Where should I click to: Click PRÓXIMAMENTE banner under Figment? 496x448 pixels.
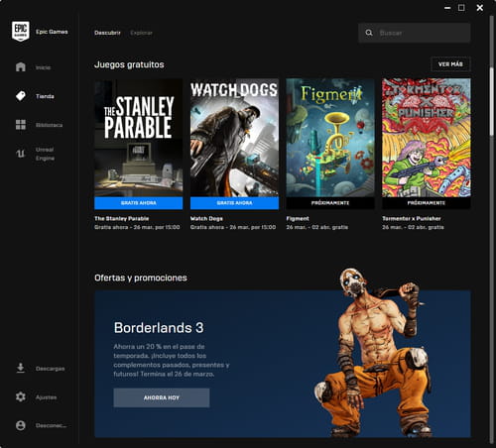tap(330, 203)
